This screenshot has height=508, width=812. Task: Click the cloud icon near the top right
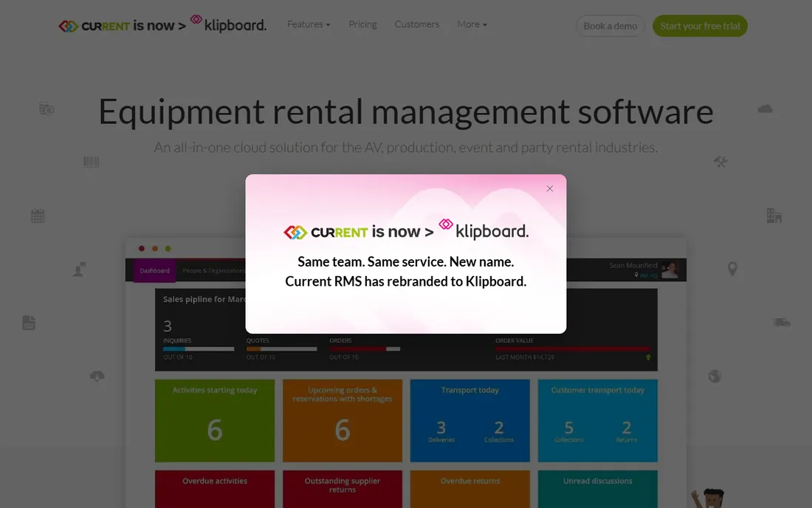(765, 109)
